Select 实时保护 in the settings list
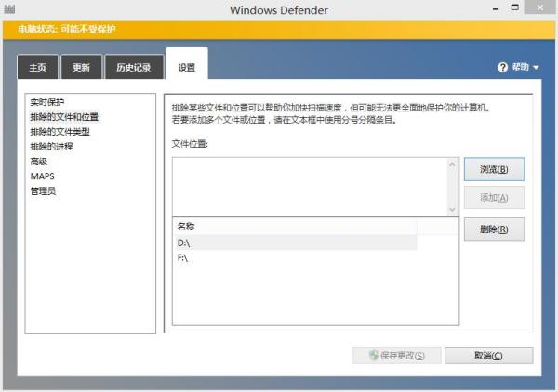The height and width of the screenshot is (392, 558). tap(47, 102)
